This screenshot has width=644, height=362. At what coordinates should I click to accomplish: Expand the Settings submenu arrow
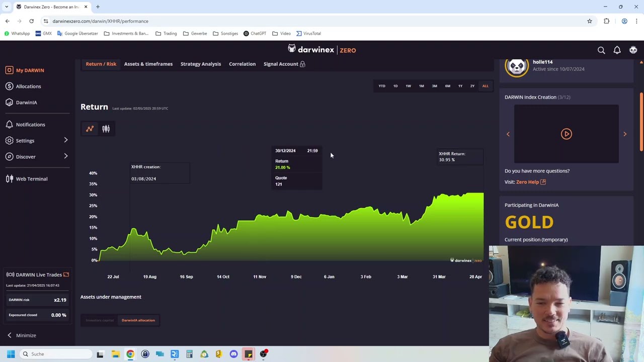click(65, 140)
